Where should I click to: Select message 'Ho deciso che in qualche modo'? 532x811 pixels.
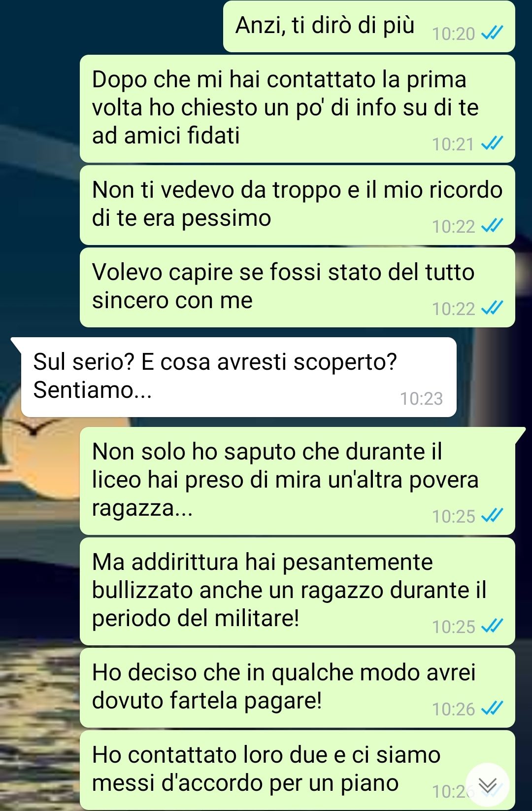298,688
